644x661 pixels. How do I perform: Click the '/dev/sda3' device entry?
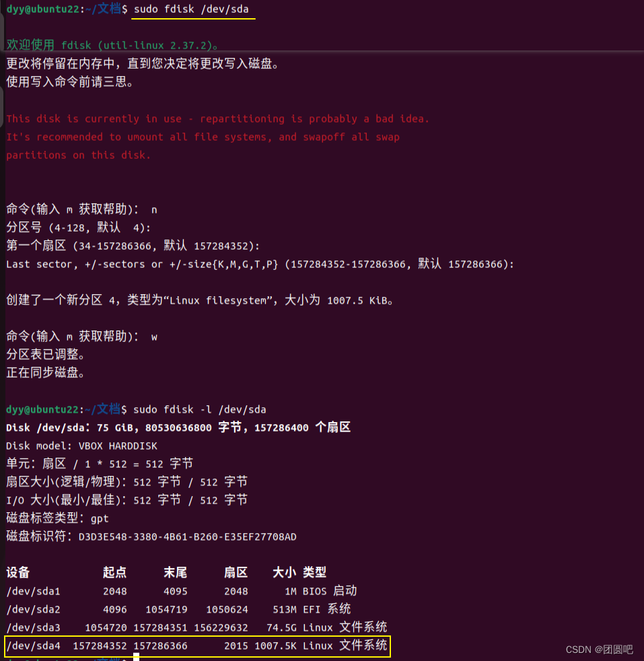(33, 627)
